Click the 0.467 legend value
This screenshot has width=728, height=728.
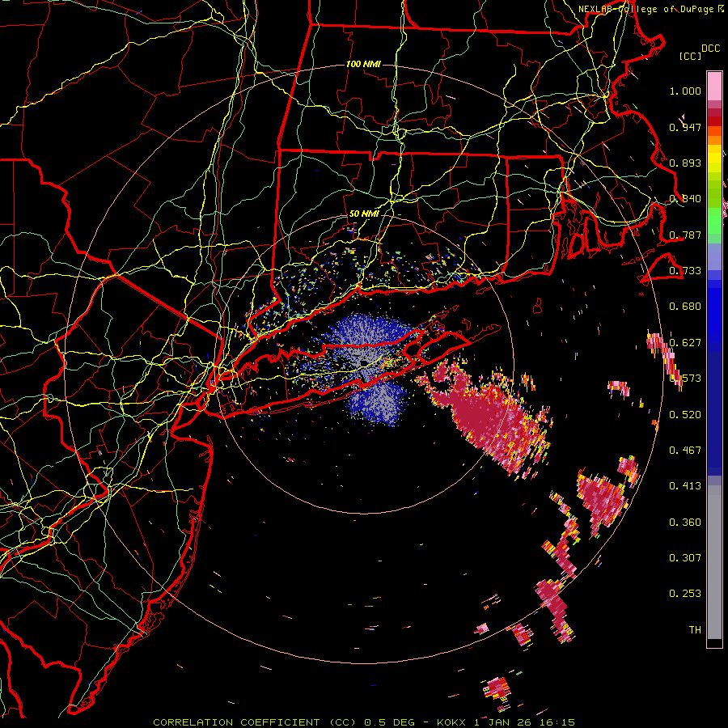coord(685,451)
